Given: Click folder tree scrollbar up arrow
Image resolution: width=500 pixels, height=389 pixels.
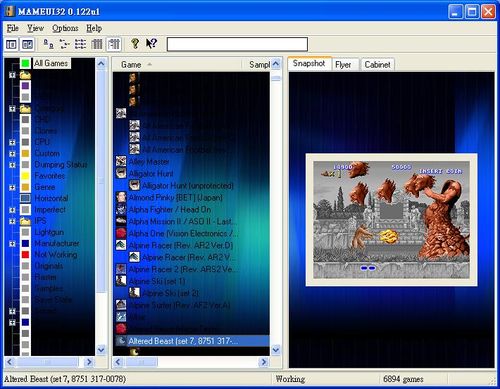Looking at the screenshot, I should click(x=101, y=63).
